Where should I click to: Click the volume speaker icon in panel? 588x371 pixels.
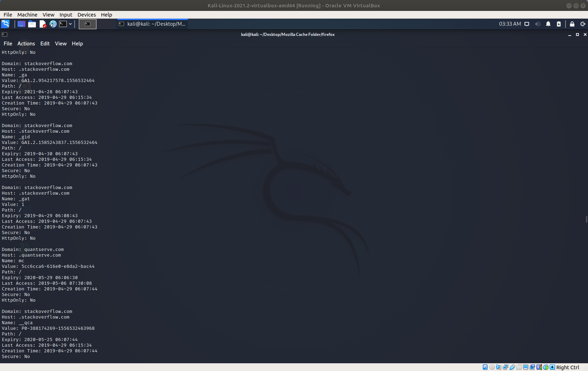(537, 24)
